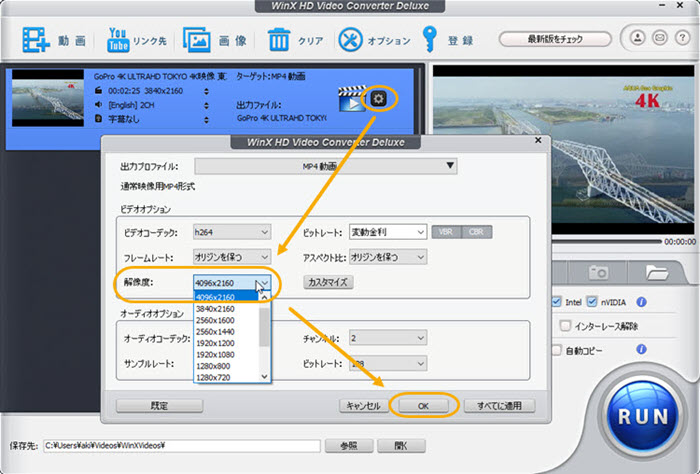Click the speaker audio icon in video item
The width and height of the screenshot is (700, 474).
pos(98,104)
